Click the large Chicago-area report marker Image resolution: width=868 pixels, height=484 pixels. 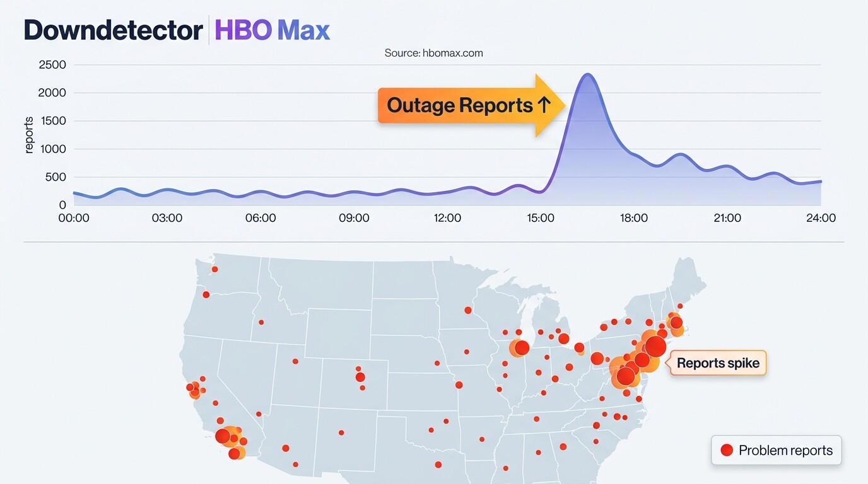pos(522,348)
